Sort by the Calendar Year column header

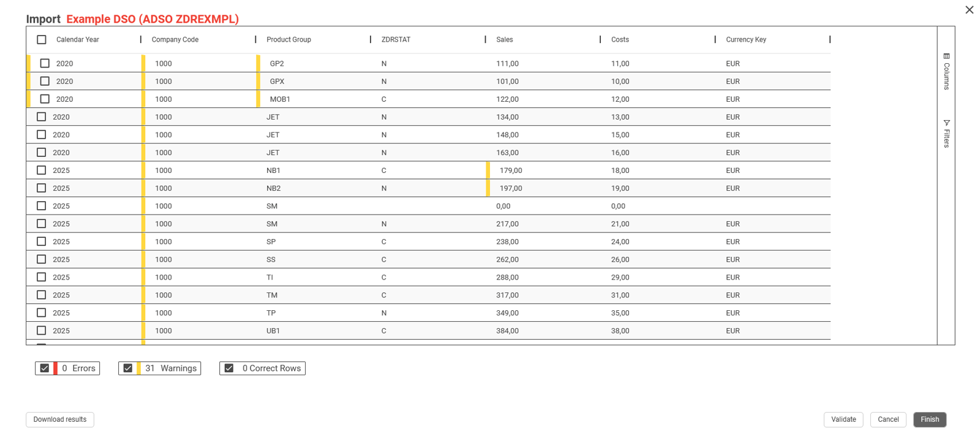click(78, 40)
